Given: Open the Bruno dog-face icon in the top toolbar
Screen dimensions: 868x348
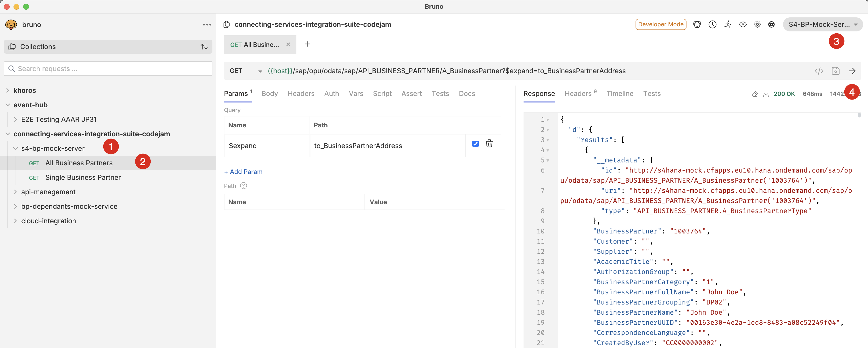Looking at the screenshot, I should 697,24.
